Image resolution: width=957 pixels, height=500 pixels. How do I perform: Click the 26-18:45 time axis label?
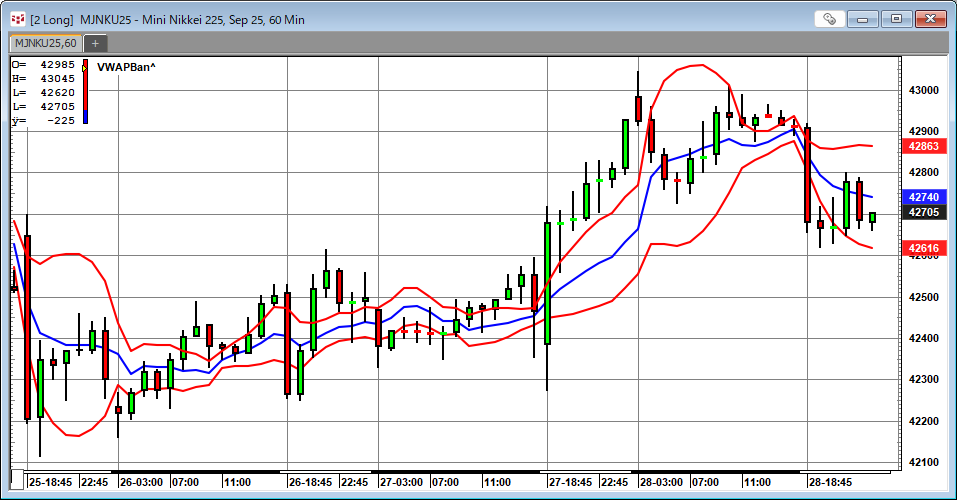click(x=310, y=482)
